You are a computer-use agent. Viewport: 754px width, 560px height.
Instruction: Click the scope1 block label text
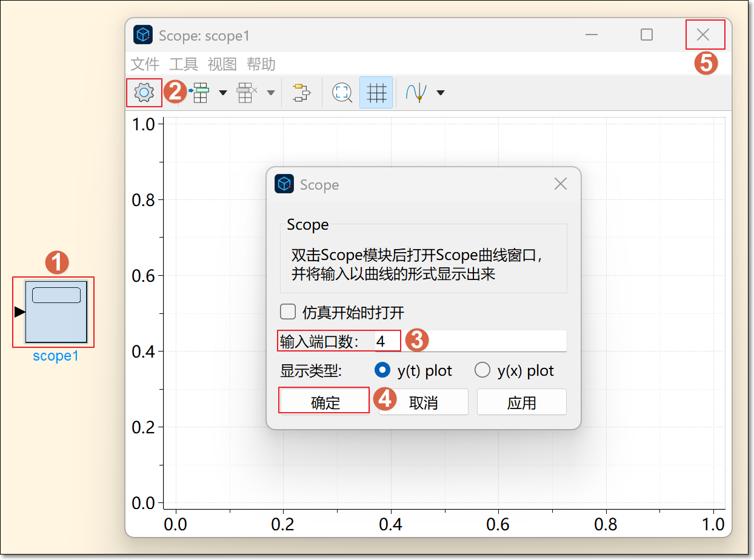point(56,356)
